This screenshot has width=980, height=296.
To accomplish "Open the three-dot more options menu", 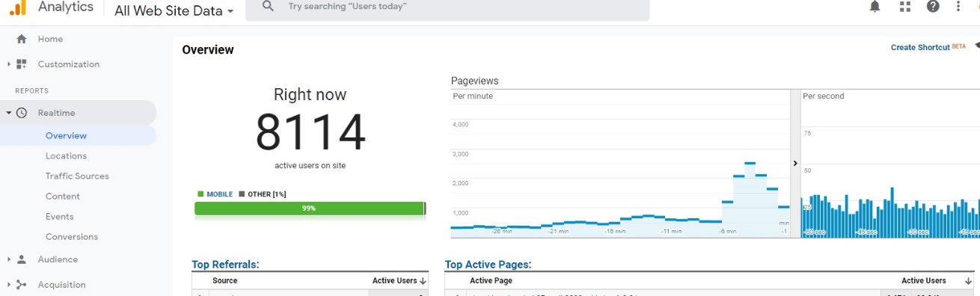I will pyautogui.click(x=958, y=7).
